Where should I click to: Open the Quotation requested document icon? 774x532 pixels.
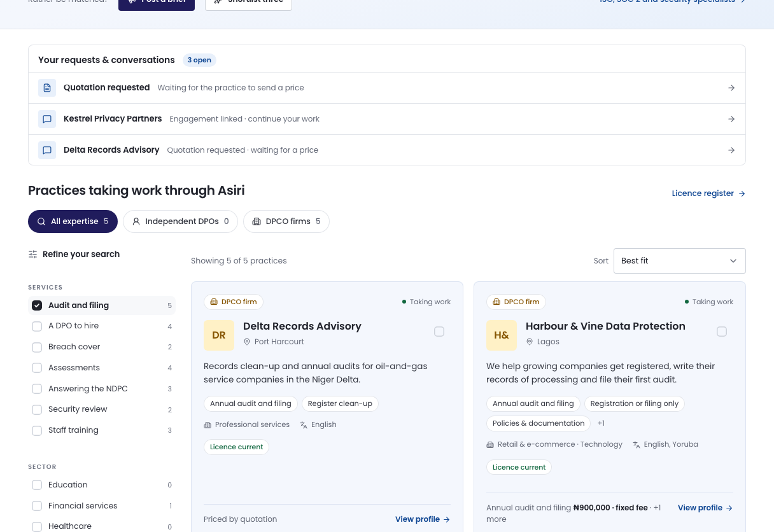tap(47, 88)
